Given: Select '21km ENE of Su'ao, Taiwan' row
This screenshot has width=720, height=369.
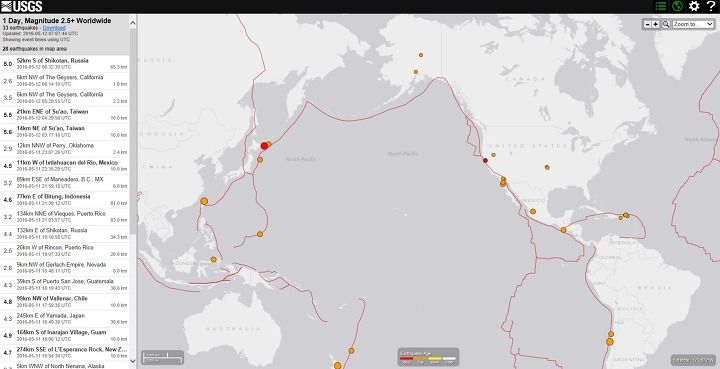Looking at the screenshot, I should pos(65,115).
